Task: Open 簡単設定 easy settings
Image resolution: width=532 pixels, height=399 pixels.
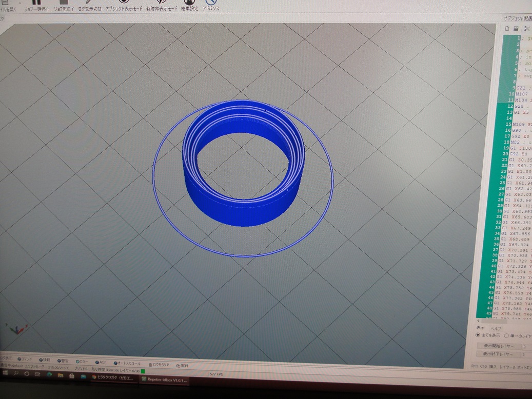Action: pyautogui.click(x=190, y=6)
